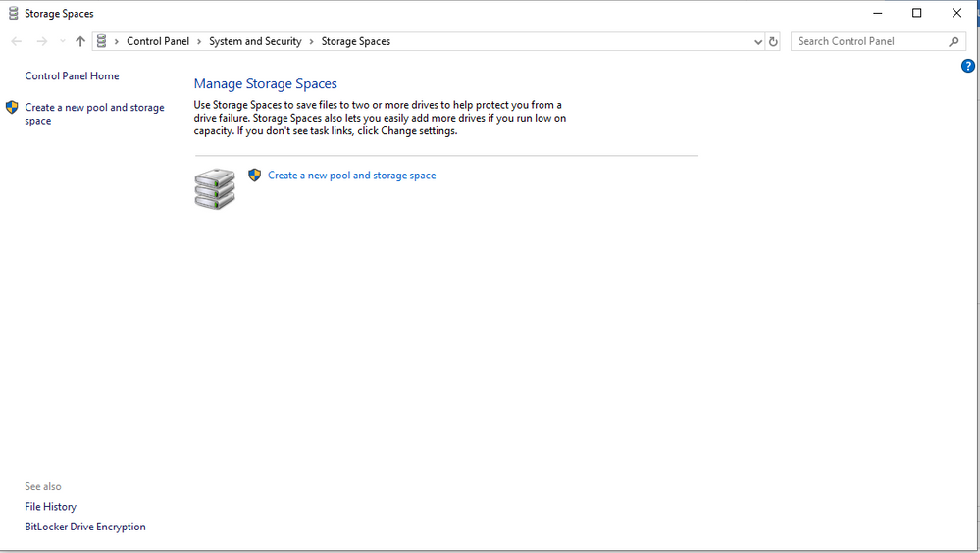
Task: Focus the Search Control Panel field
Action: tap(868, 41)
